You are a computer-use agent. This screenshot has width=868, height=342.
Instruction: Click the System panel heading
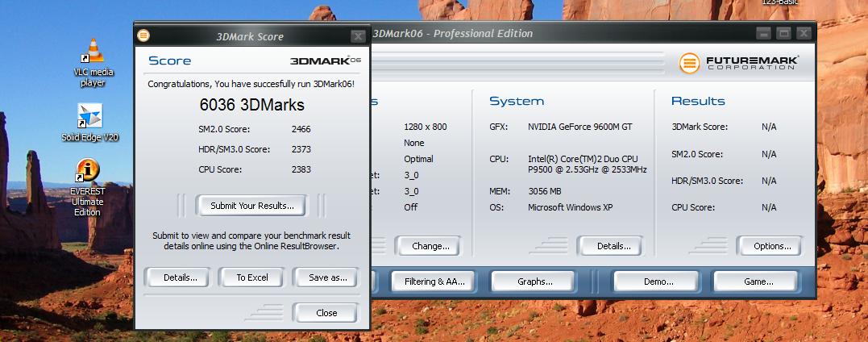point(517,102)
